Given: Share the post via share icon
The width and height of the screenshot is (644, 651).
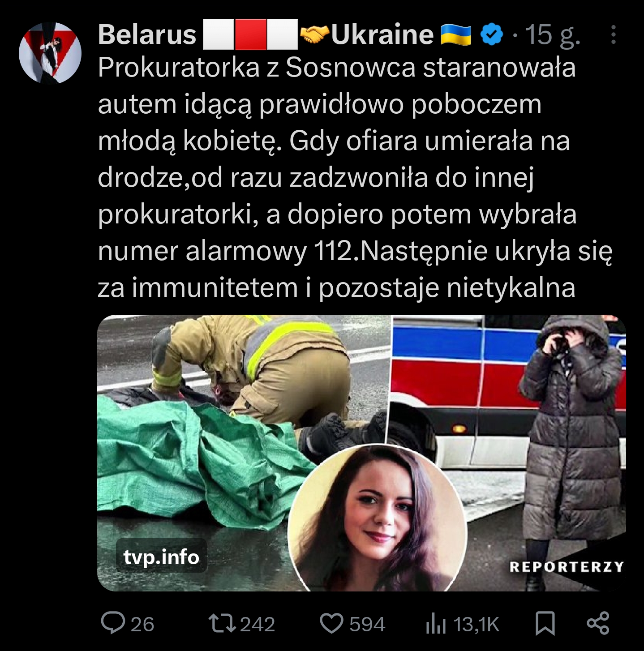Looking at the screenshot, I should [598, 623].
